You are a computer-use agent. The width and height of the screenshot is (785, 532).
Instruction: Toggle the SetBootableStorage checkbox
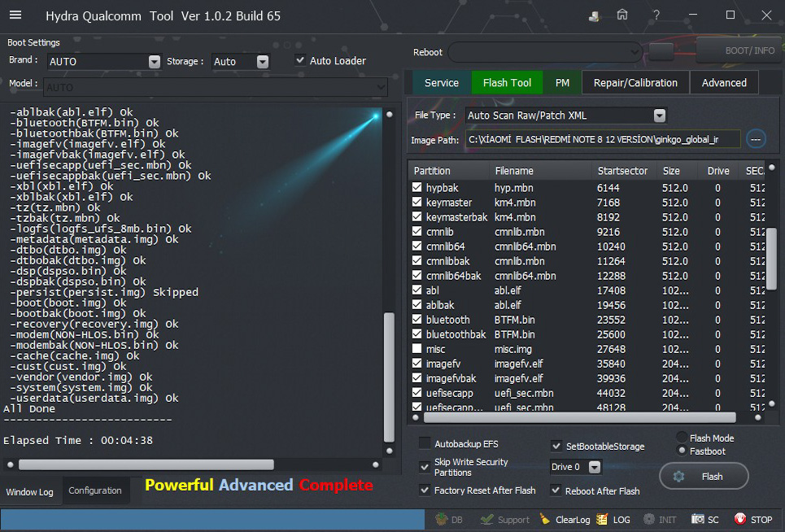coord(556,446)
